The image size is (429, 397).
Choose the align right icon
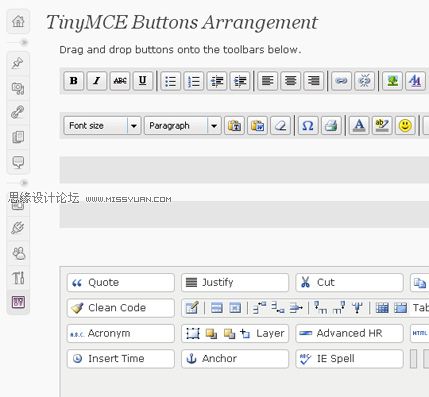(x=314, y=81)
